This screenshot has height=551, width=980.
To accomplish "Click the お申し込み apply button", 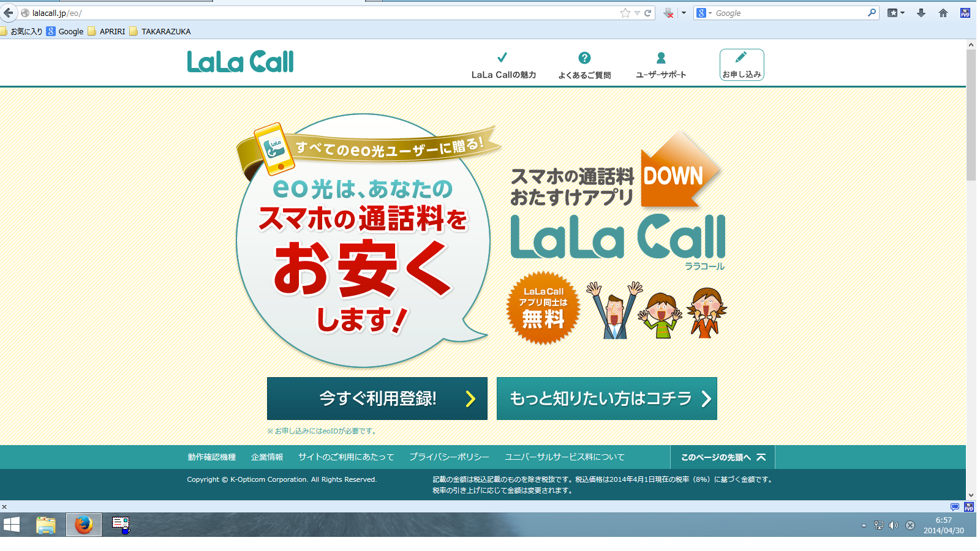I will pos(742,65).
